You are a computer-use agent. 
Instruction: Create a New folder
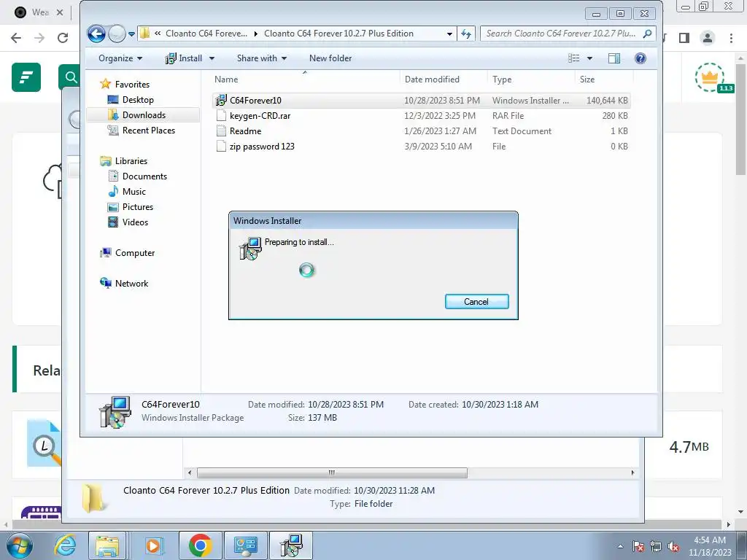[x=330, y=58]
